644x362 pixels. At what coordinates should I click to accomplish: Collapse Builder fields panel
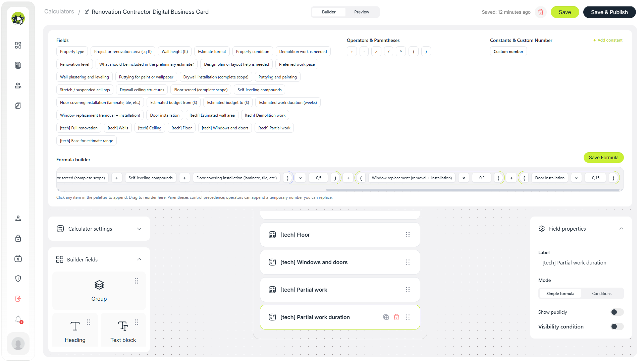tap(139, 259)
